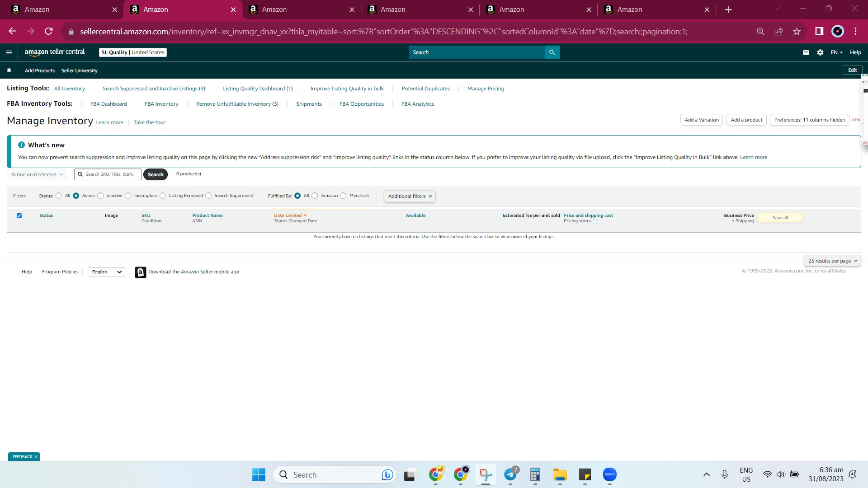Open Telegram from the taskbar
The height and width of the screenshot is (488, 868).
tap(511, 474)
